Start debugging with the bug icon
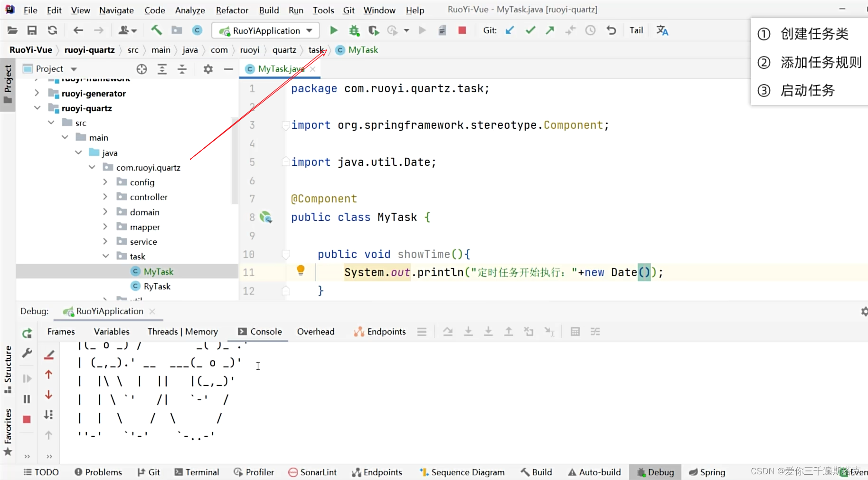 354,30
